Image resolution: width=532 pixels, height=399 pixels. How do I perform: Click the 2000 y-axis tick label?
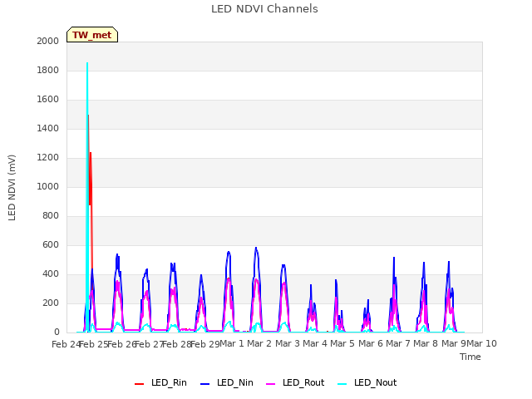[x=48, y=41]
